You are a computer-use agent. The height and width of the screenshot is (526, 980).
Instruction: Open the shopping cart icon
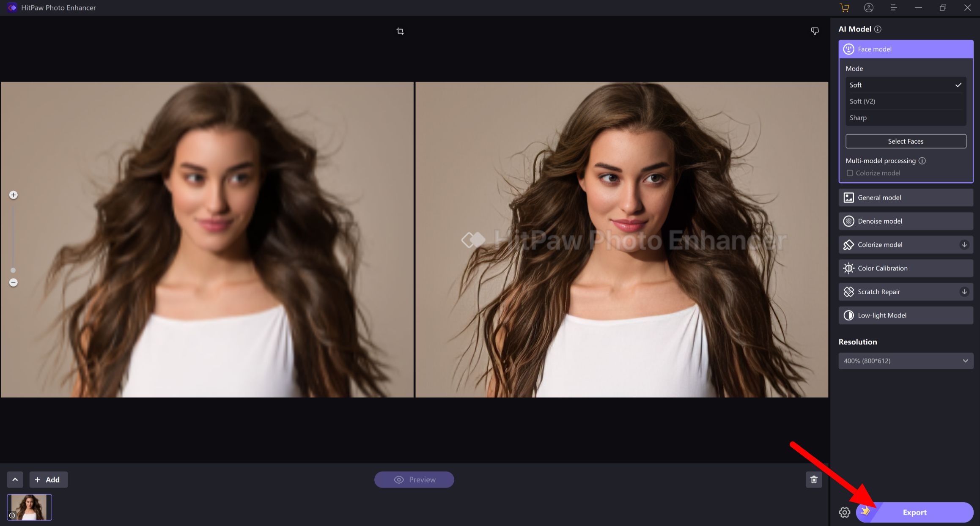tap(844, 8)
